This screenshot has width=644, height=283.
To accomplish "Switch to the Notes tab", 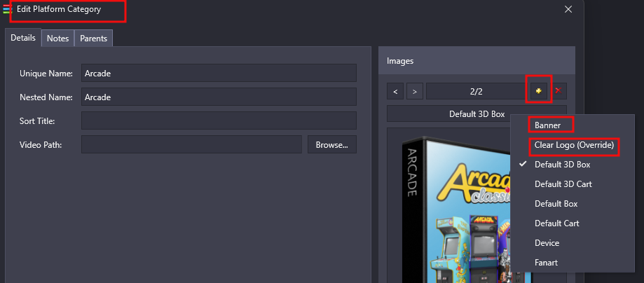I will [x=57, y=39].
